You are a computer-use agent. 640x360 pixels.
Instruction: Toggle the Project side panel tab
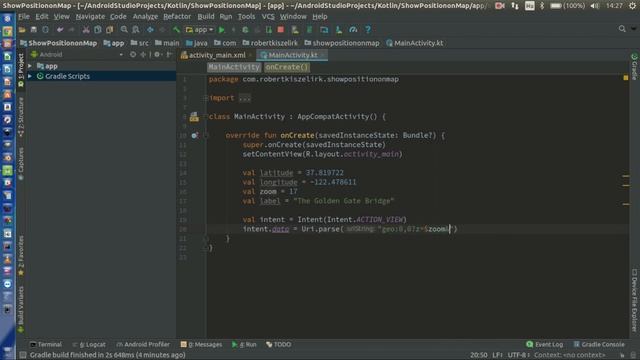(x=21, y=69)
